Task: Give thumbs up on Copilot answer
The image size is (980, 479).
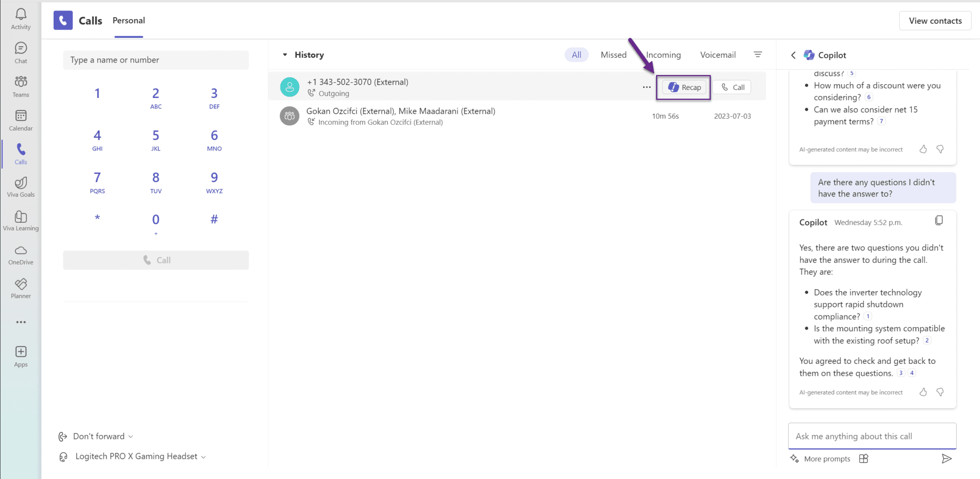Action: coord(923,392)
